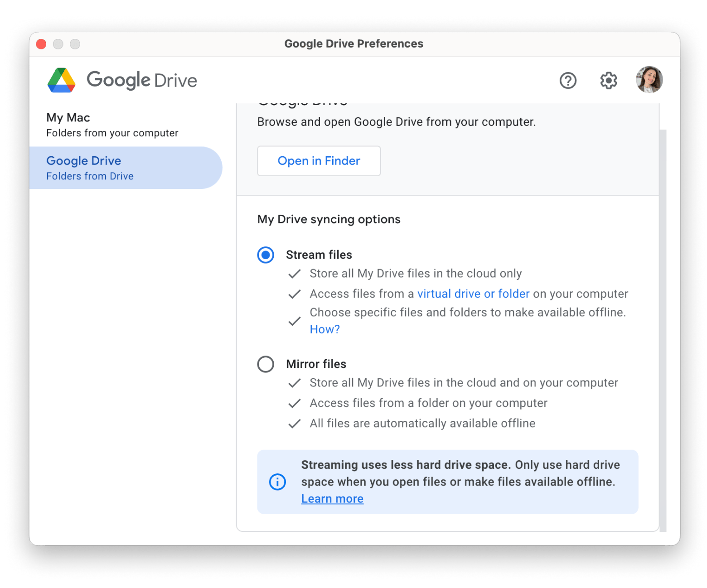The height and width of the screenshot is (588, 707).
Task: Open the "virtual drive or folder" link
Action: click(473, 294)
